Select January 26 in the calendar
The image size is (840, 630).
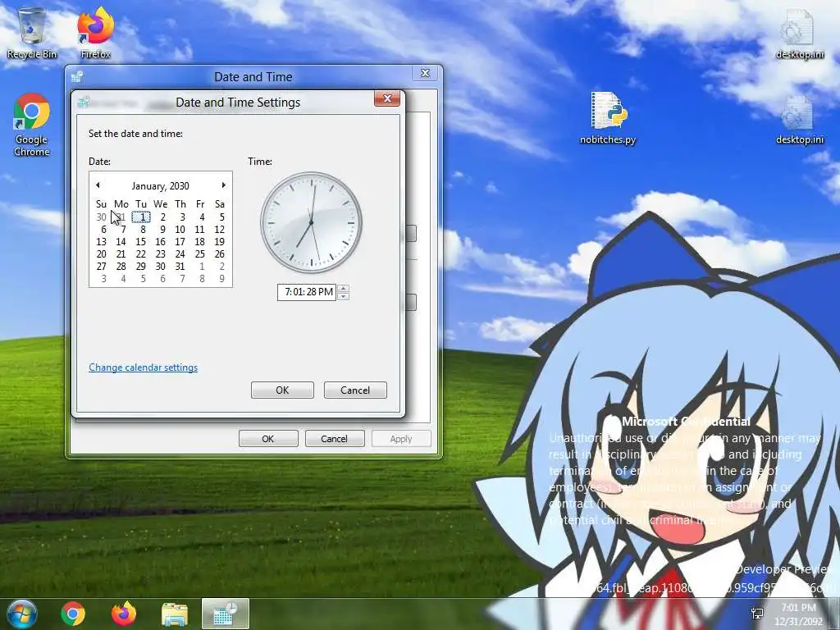click(220, 254)
